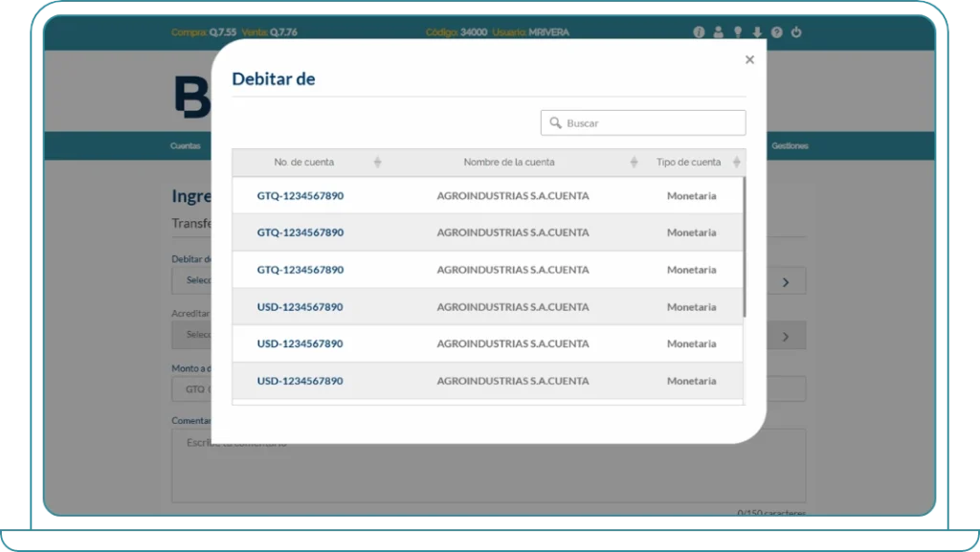Sort by No. de cuenta column
The width and height of the screenshot is (980, 552).
377,163
